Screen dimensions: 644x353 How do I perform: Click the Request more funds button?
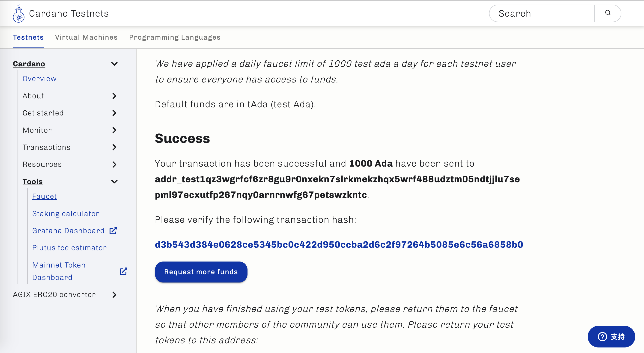pos(201,272)
